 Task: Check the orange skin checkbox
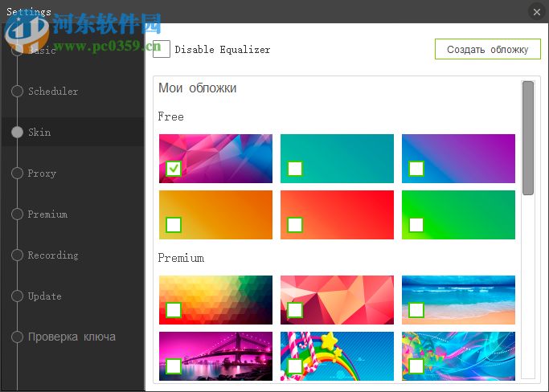(174, 225)
